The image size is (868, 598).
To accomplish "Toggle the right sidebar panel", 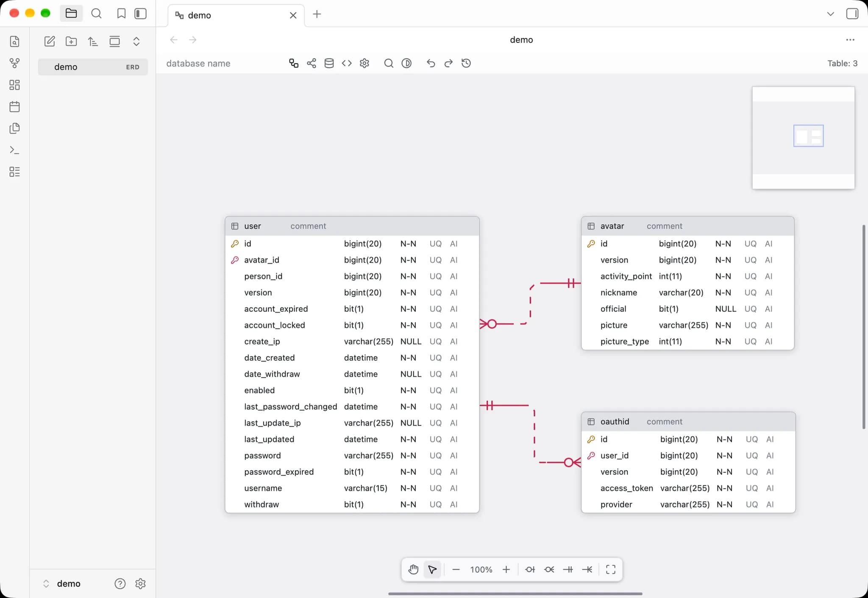I will [x=852, y=14].
